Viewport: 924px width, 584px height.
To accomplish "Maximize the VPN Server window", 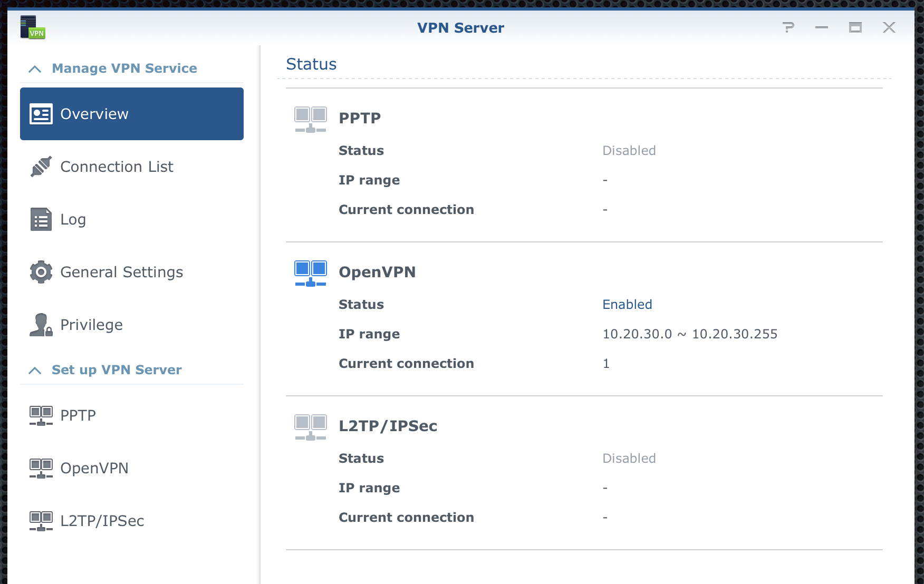I will click(855, 27).
